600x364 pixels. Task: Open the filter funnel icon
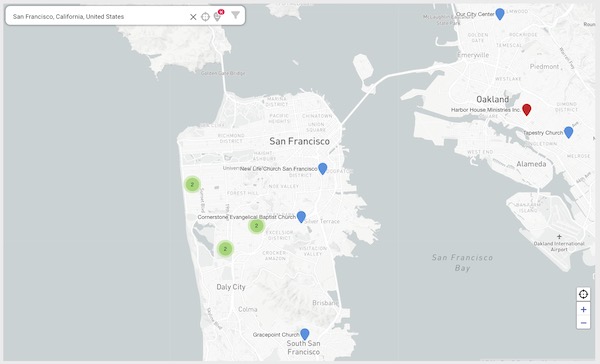pyautogui.click(x=235, y=15)
